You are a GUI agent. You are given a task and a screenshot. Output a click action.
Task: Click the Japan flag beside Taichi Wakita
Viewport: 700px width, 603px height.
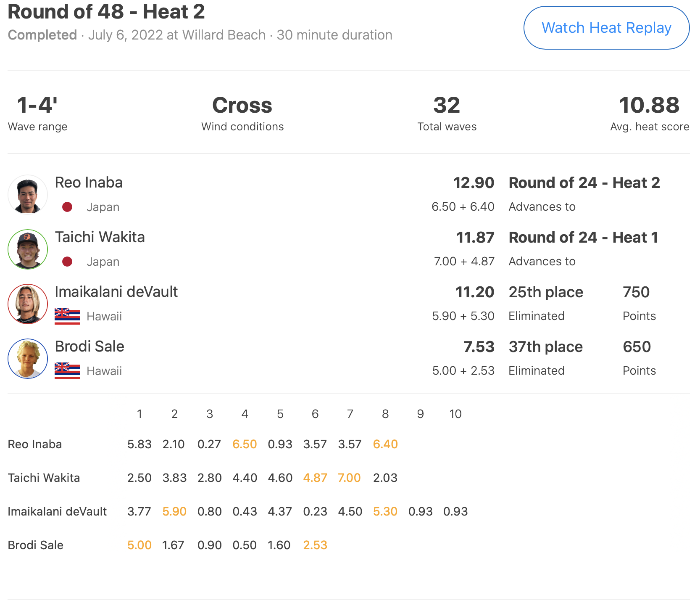point(67,262)
